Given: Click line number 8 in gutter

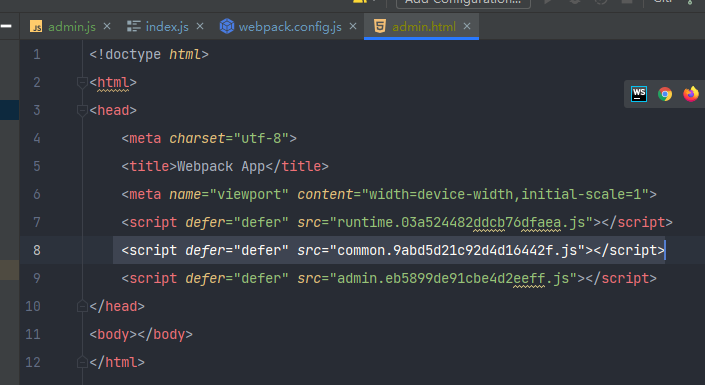Looking at the screenshot, I should coord(37,250).
